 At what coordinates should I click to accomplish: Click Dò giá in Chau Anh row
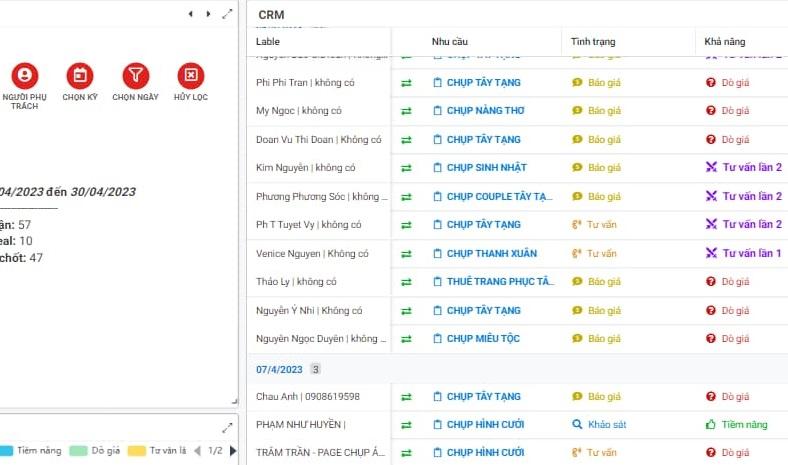[x=727, y=397]
